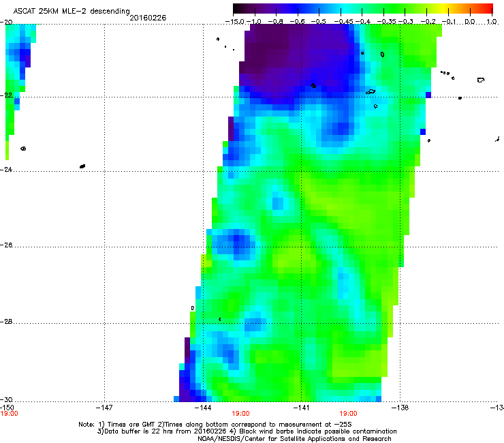Click the colorbar label 1.0
The image size is (504, 443).
point(492,22)
